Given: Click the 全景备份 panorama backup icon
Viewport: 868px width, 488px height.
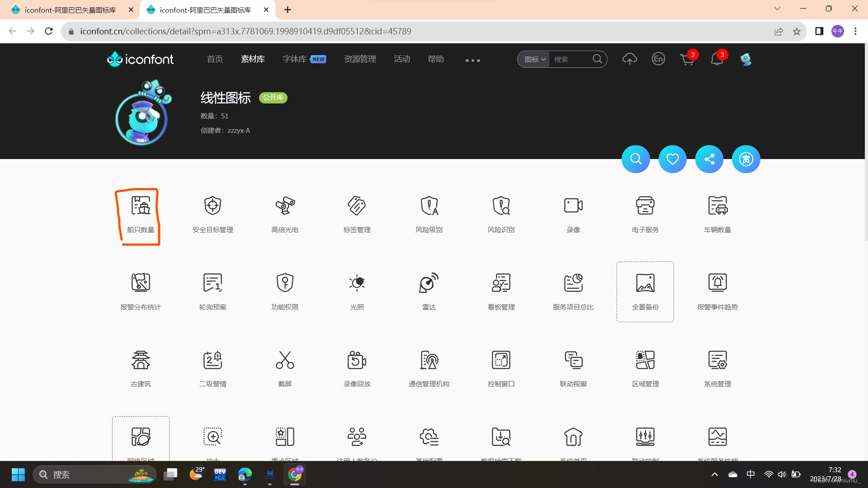Looking at the screenshot, I should 645,283.
